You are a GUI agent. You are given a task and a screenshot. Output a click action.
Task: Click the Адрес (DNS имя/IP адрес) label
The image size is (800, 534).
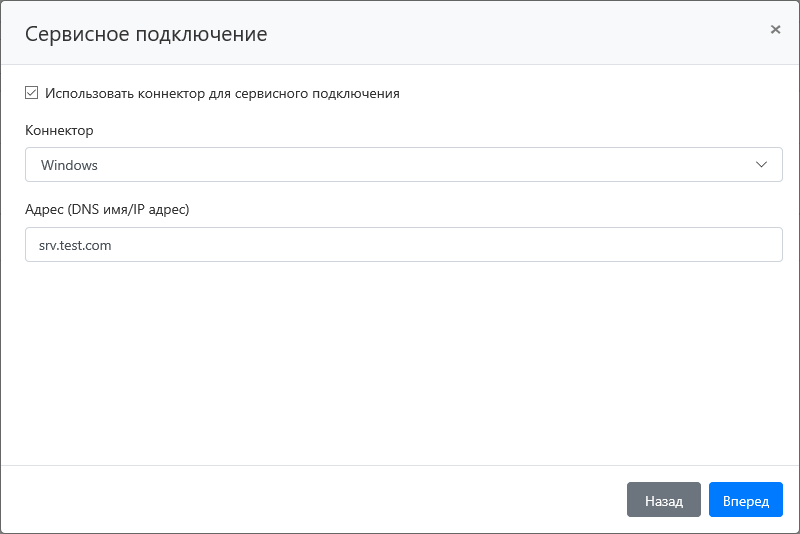tap(107, 210)
